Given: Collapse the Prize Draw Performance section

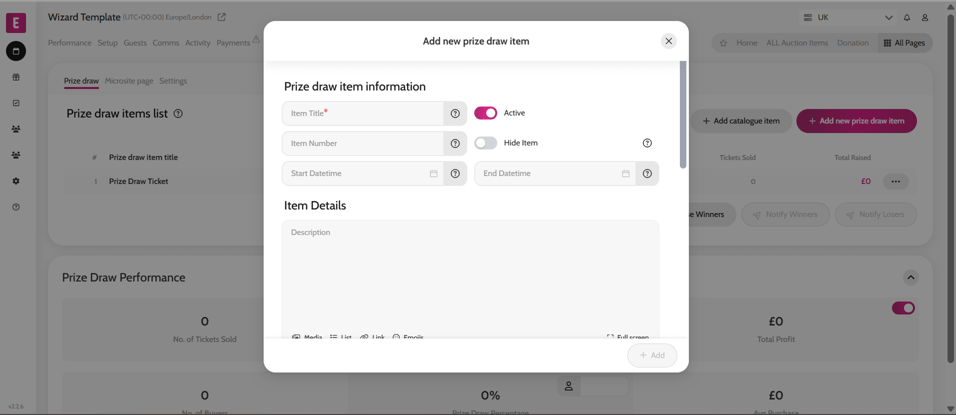Looking at the screenshot, I should [910, 278].
